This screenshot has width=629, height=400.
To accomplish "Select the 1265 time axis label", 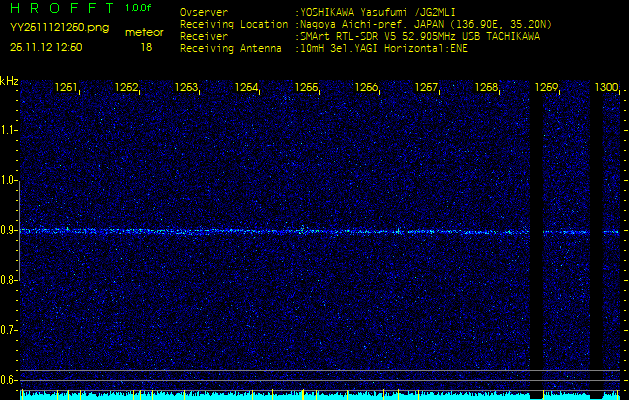I will (307, 88).
